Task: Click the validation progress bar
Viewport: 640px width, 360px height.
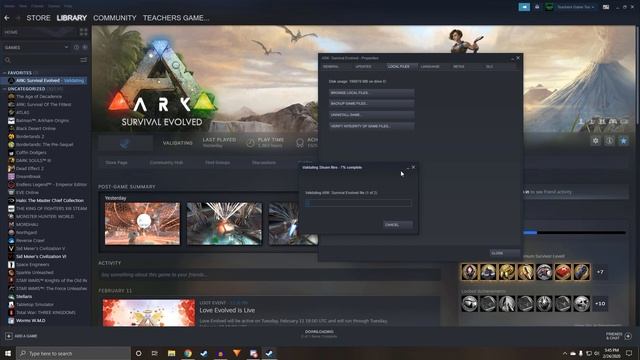Action: coord(358,203)
